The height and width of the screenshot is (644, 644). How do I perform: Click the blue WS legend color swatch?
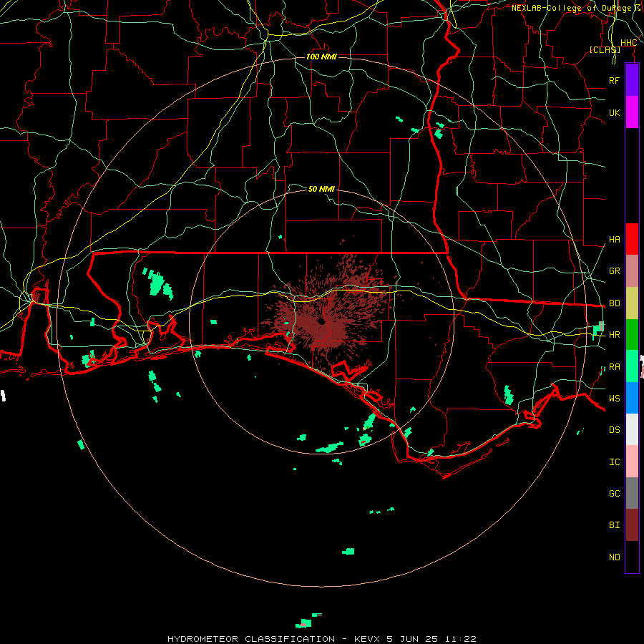(x=632, y=398)
